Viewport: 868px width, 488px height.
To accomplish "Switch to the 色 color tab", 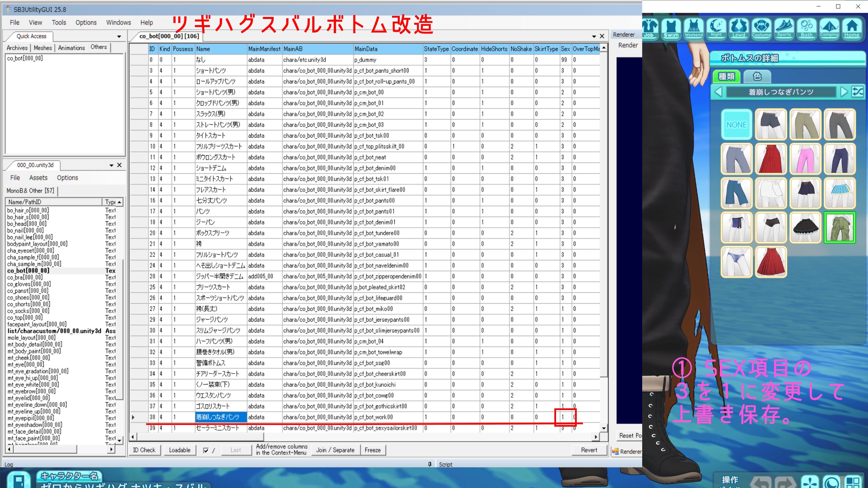I will [x=757, y=76].
